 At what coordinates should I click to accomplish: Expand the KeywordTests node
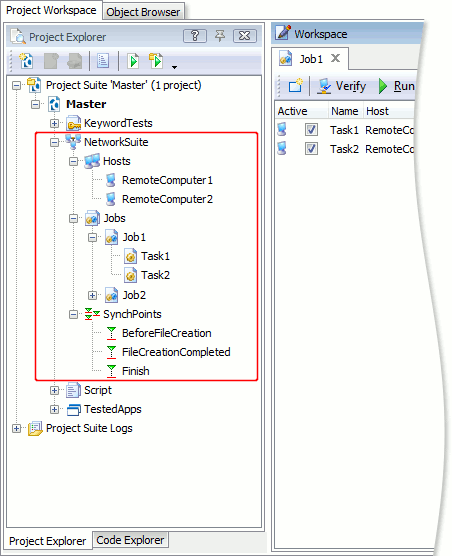point(54,123)
